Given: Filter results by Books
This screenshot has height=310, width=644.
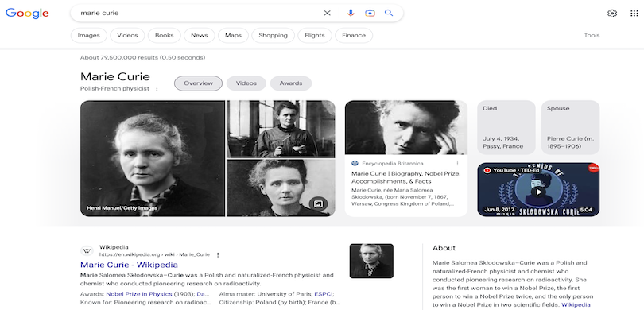Looking at the screenshot, I should coord(165,35).
